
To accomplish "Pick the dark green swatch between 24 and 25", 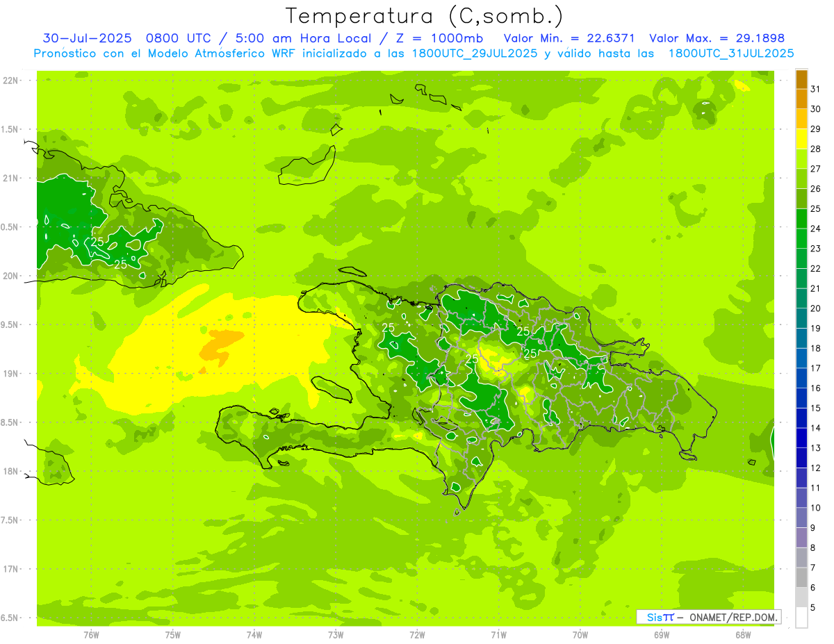I will click(x=801, y=218).
